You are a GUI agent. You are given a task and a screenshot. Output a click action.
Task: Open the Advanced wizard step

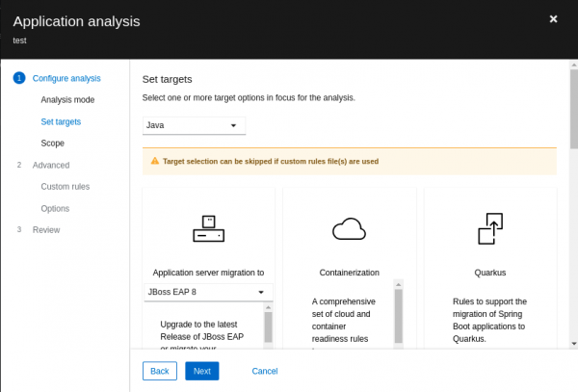pos(50,165)
